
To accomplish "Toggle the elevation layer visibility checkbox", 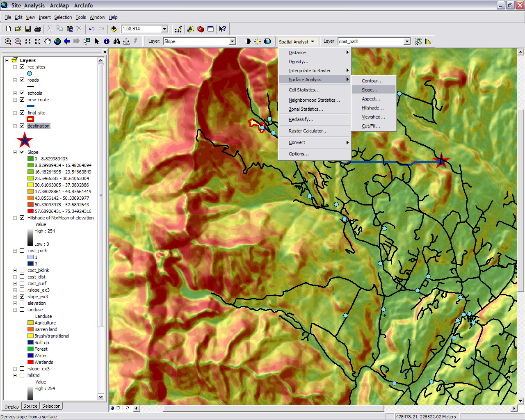I will coord(22,303).
